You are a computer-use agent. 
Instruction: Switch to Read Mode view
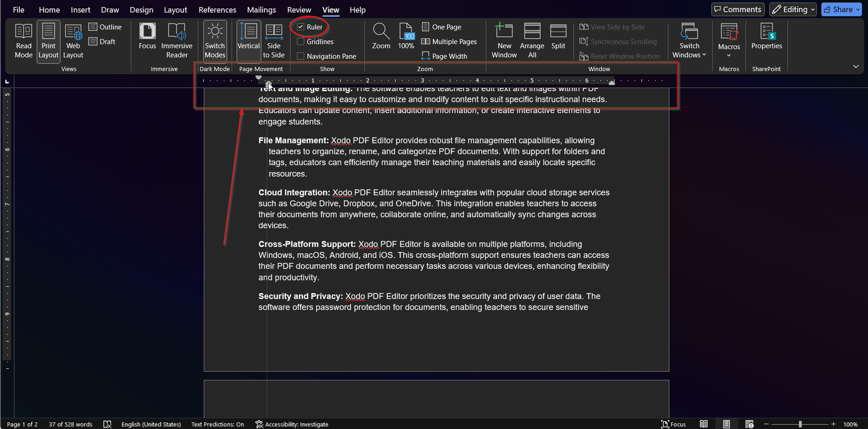coord(24,41)
